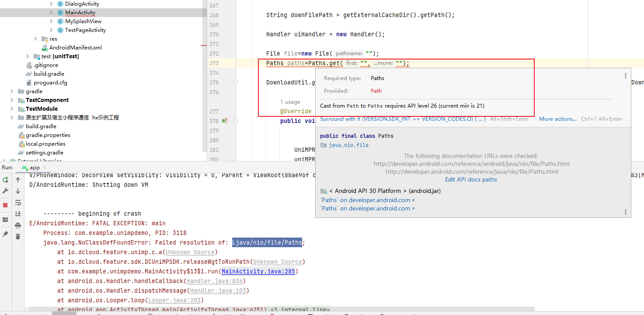This screenshot has width=644, height=315.
Task: Select MainActivity in the project tree
Action: click(x=80, y=13)
